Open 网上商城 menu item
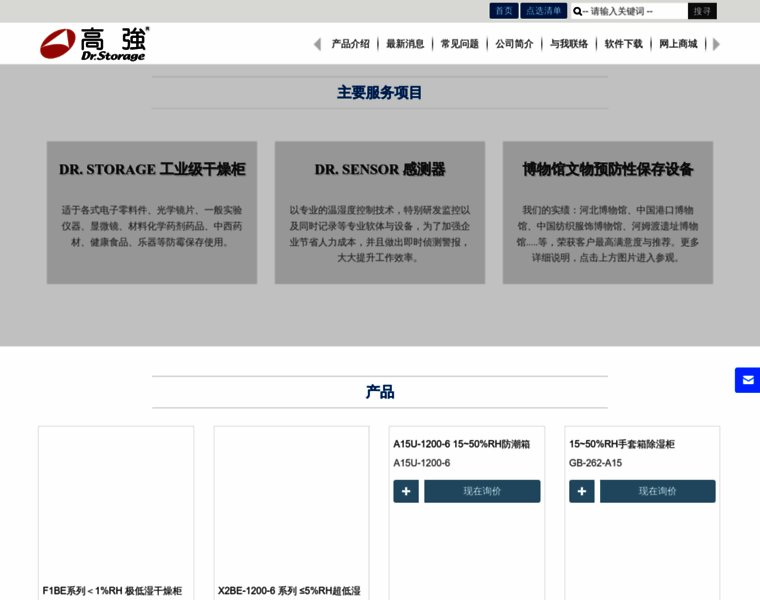The image size is (760, 600). (678, 44)
